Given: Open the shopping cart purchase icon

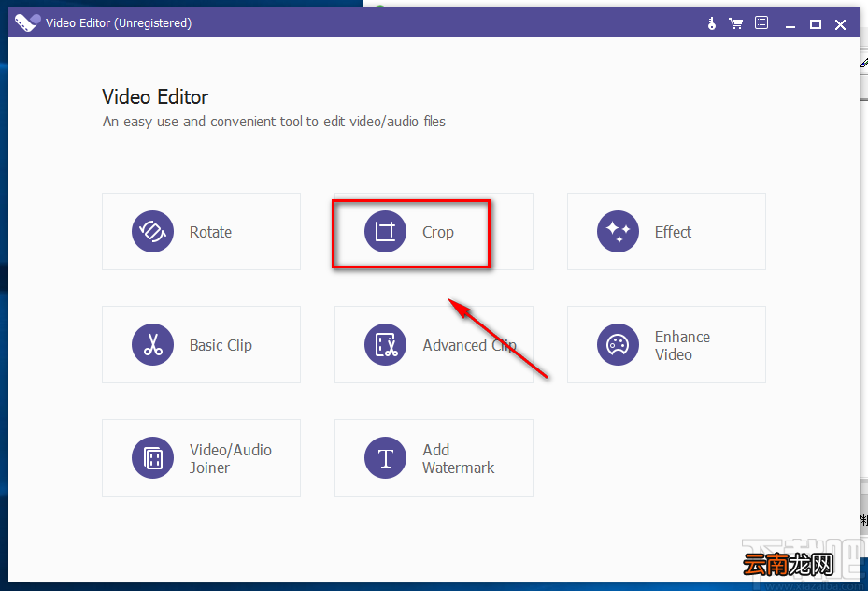Looking at the screenshot, I should pyautogui.click(x=735, y=23).
